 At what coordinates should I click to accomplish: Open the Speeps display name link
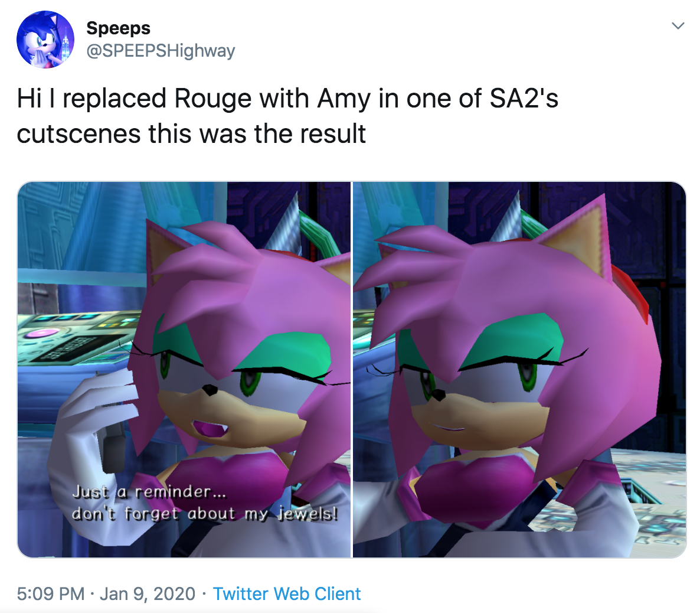(118, 28)
